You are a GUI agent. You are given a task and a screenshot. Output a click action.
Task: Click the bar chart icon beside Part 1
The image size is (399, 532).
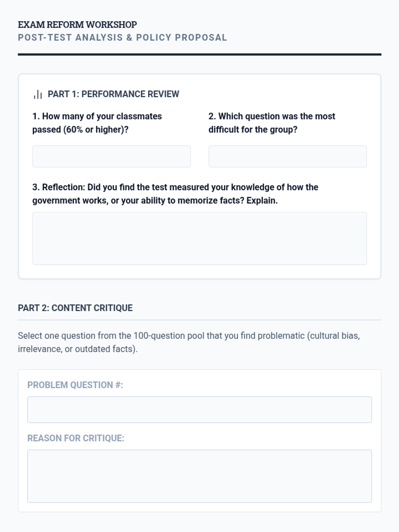(38, 94)
